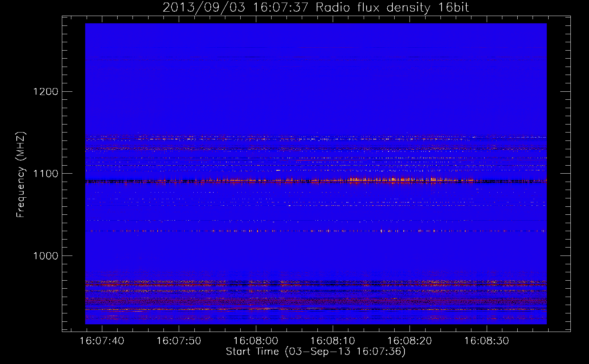Click the bright burst band near 1090 MHz
Viewport: 589px width, 364px height.
point(316,180)
